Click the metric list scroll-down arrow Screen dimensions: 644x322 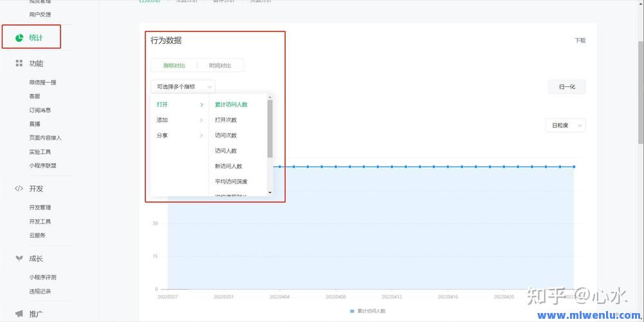coord(270,193)
